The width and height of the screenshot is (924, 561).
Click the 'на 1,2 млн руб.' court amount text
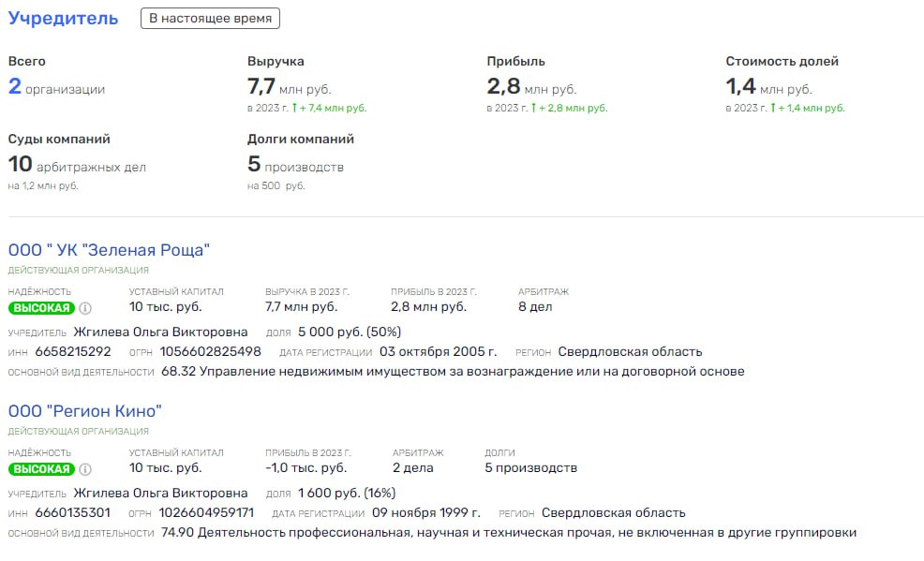pyautogui.click(x=43, y=186)
